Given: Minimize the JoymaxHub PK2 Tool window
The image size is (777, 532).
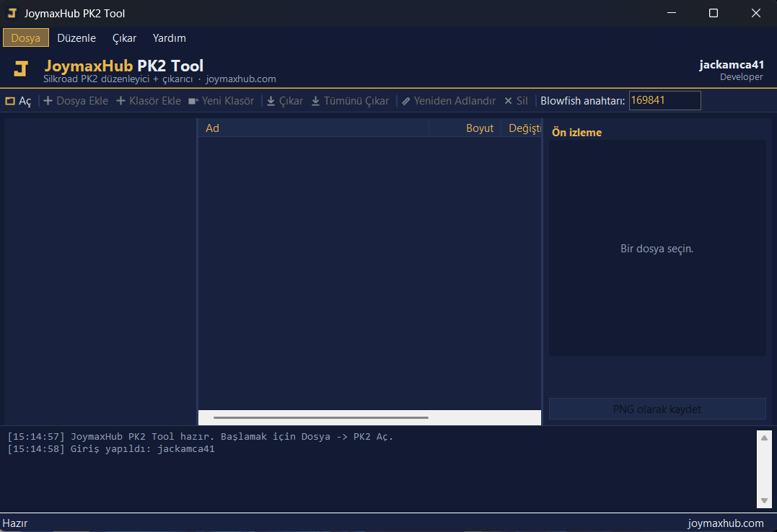Looking at the screenshot, I should pyautogui.click(x=672, y=13).
